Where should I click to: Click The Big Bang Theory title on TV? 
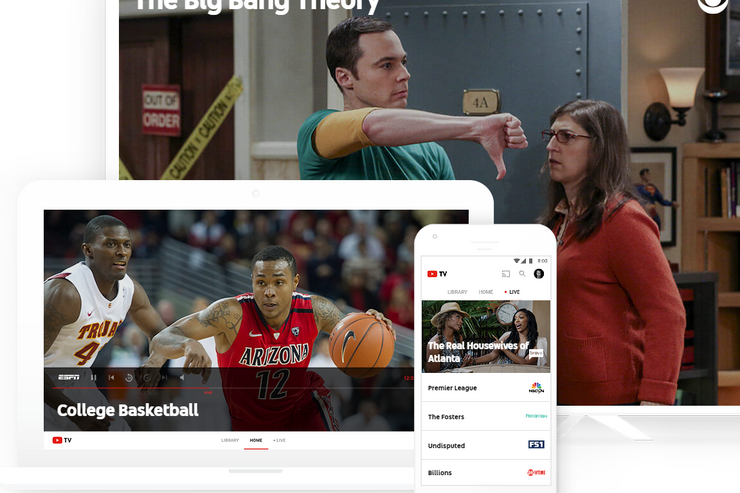(257, 6)
